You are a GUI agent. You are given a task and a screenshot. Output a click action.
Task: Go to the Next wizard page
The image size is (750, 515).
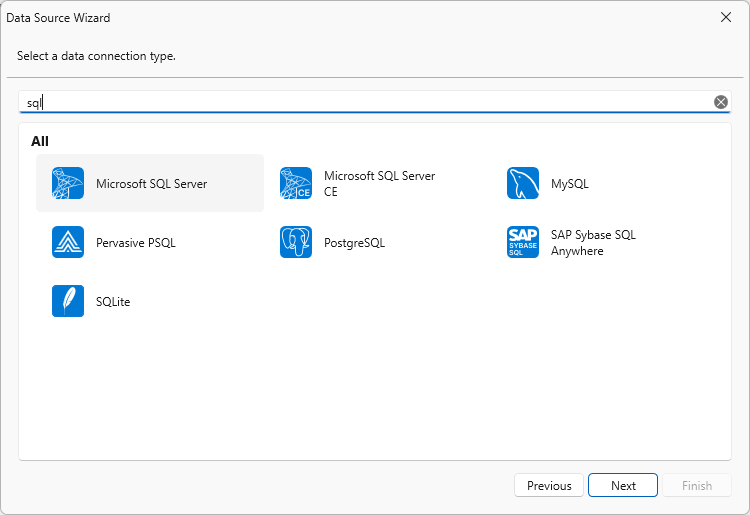pos(623,485)
